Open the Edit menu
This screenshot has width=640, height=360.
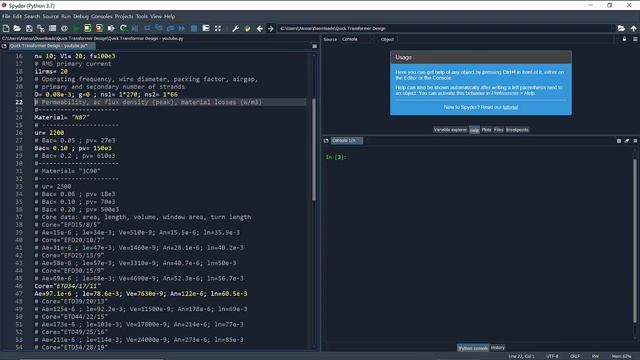(17, 16)
